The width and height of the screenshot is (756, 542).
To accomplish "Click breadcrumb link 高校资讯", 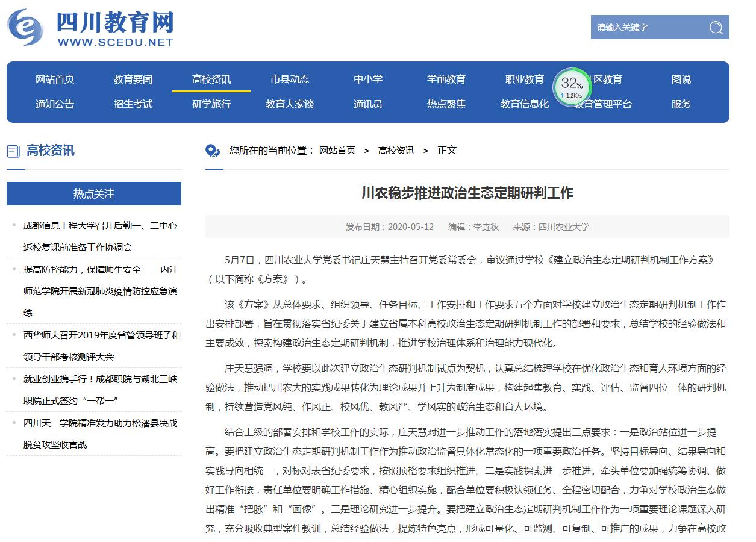I will (x=396, y=151).
